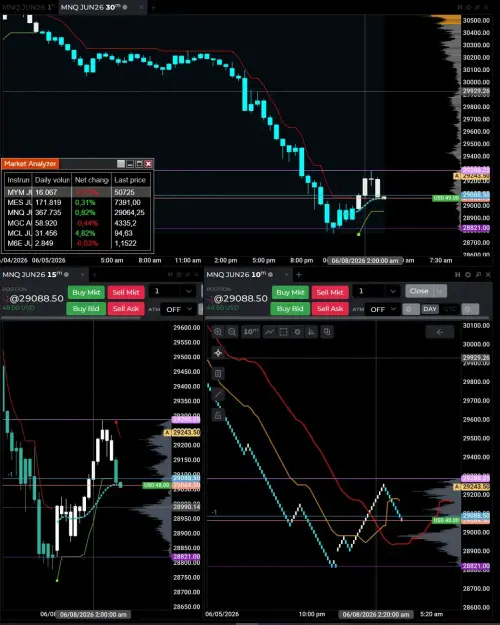Open chart properties gear in toolbar

[297, 332]
